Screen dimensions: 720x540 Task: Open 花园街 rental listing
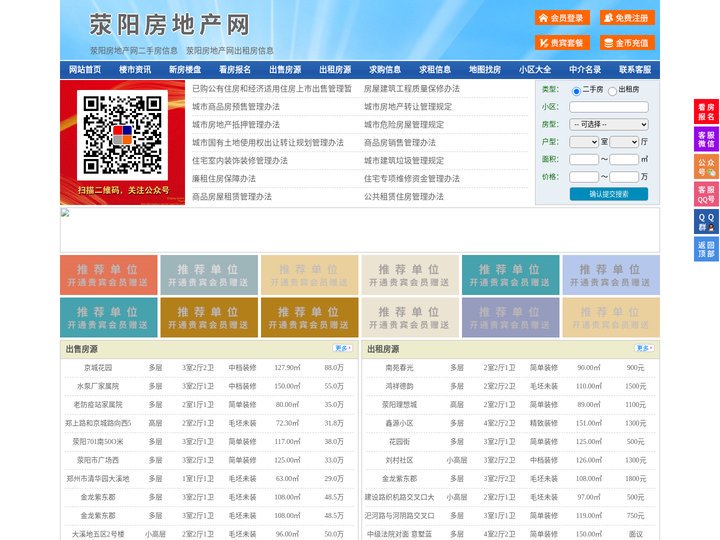(399, 442)
